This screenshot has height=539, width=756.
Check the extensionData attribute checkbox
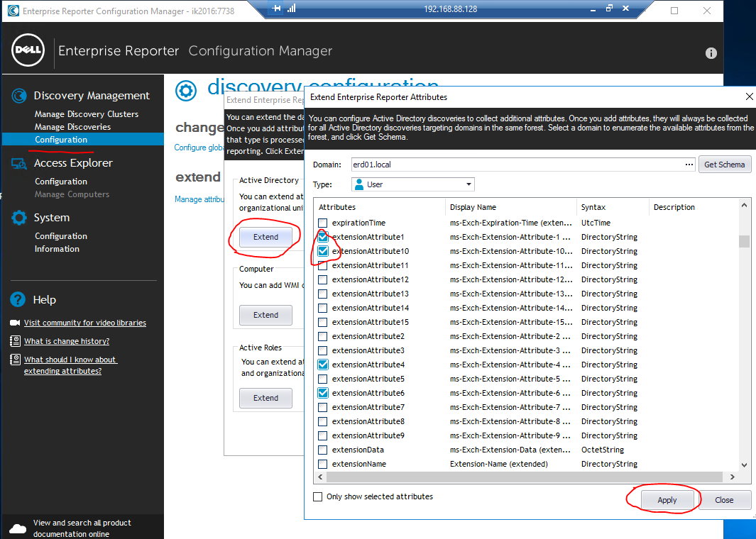pos(322,450)
